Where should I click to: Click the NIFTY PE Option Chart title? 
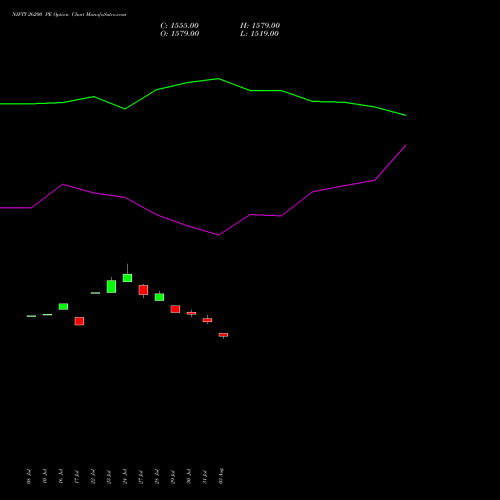tap(69, 15)
